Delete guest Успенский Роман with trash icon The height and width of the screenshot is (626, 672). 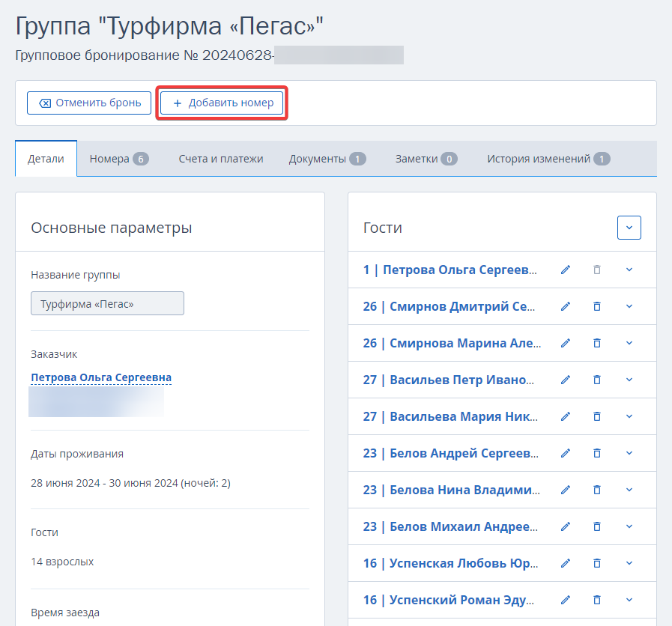tap(597, 600)
